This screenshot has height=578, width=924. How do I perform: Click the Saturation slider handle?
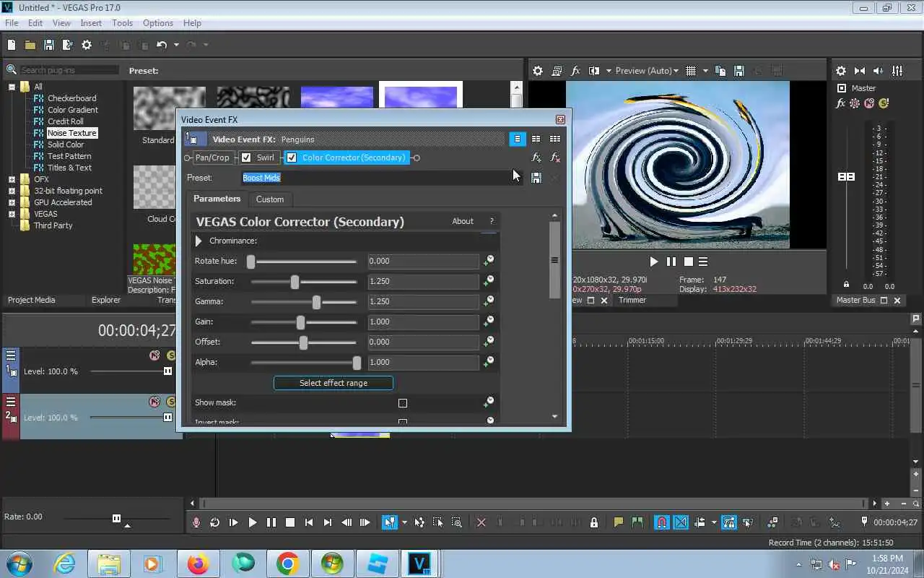pos(295,282)
